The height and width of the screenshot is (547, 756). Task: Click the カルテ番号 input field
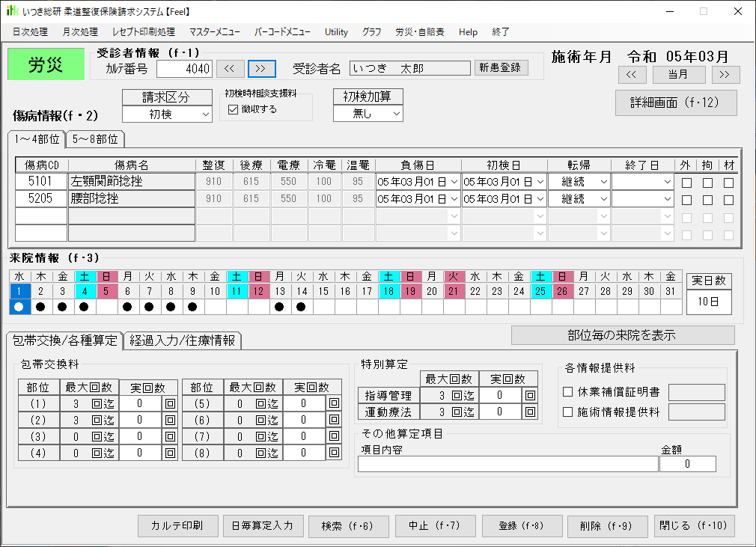pyautogui.click(x=184, y=68)
